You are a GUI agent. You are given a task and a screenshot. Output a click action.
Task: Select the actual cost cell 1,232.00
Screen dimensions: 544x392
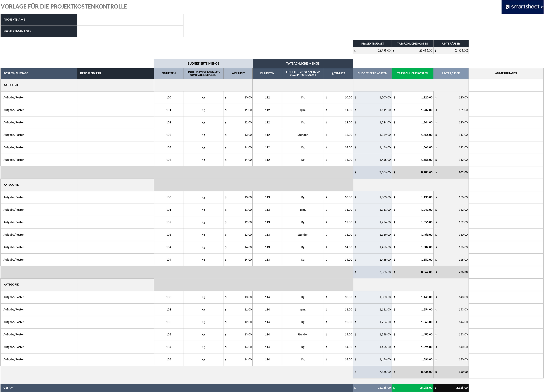click(413, 110)
